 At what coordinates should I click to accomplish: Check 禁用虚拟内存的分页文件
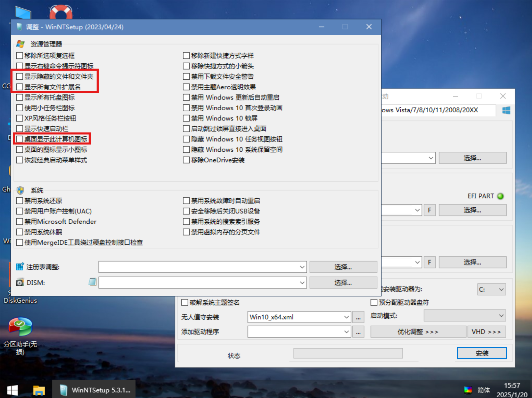click(186, 232)
